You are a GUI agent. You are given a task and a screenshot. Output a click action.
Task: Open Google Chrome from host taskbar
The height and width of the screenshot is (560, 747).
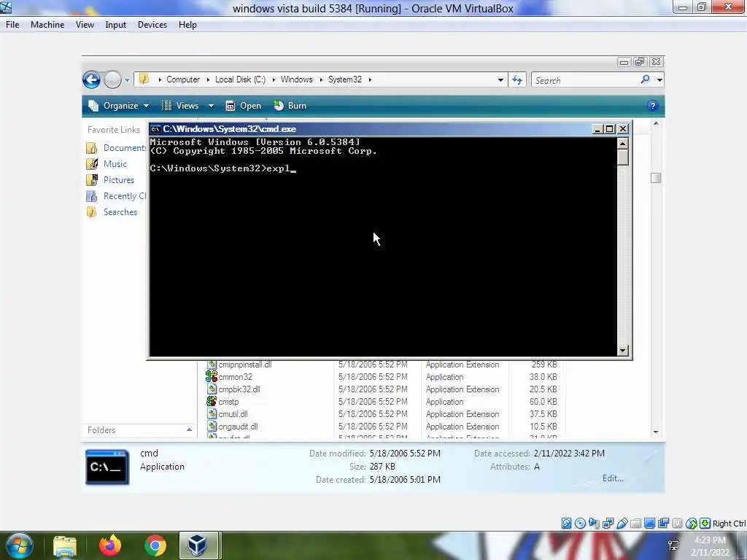155,545
